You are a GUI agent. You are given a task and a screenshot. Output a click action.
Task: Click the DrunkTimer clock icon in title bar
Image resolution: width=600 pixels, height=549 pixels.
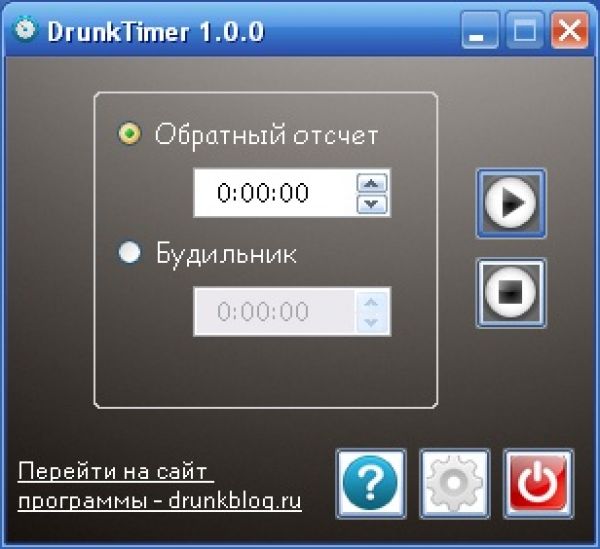point(24,29)
